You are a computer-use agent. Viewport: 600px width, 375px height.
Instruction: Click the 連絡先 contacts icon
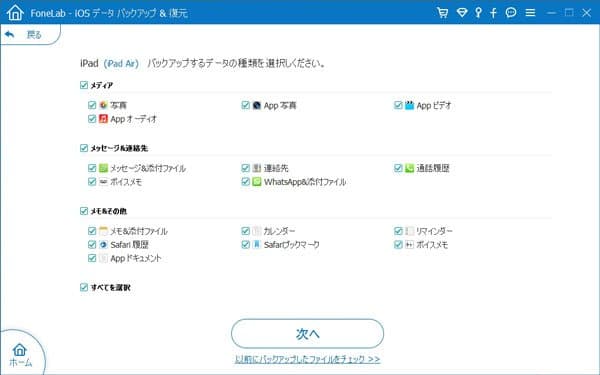(x=257, y=168)
